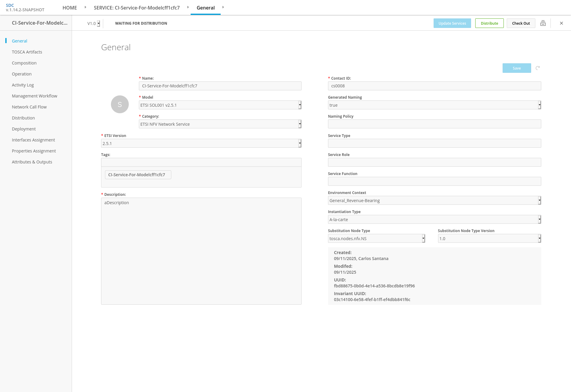
Task: Click the revert arrow icon beside Save
Action: pyautogui.click(x=538, y=68)
